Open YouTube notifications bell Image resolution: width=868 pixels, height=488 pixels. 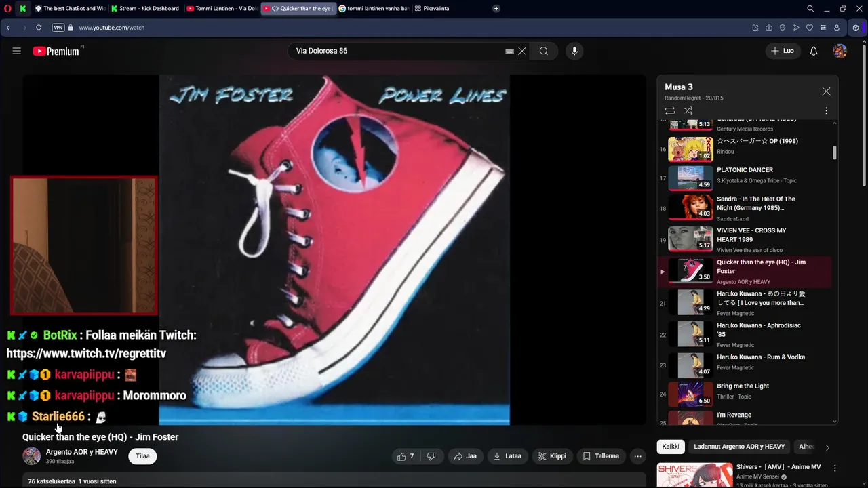(x=814, y=51)
